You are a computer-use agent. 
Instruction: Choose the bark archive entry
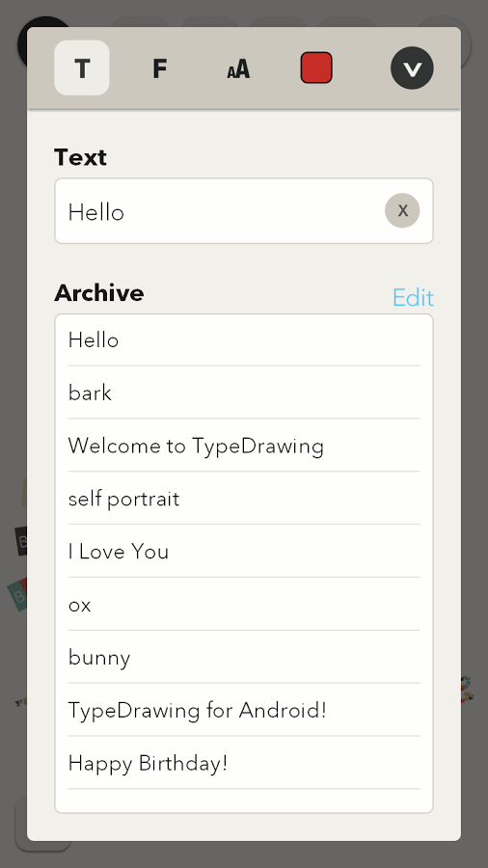pyautogui.click(x=244, y=393)
